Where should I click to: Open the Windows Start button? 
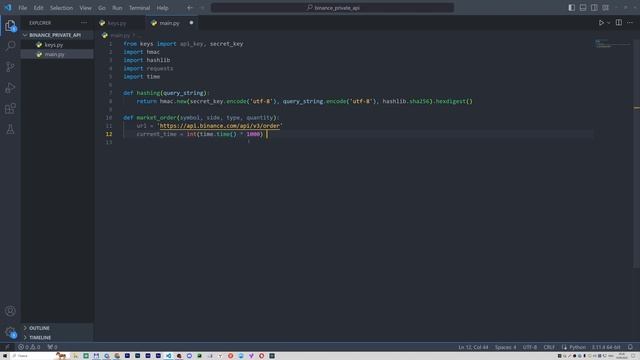coord(4,356)
